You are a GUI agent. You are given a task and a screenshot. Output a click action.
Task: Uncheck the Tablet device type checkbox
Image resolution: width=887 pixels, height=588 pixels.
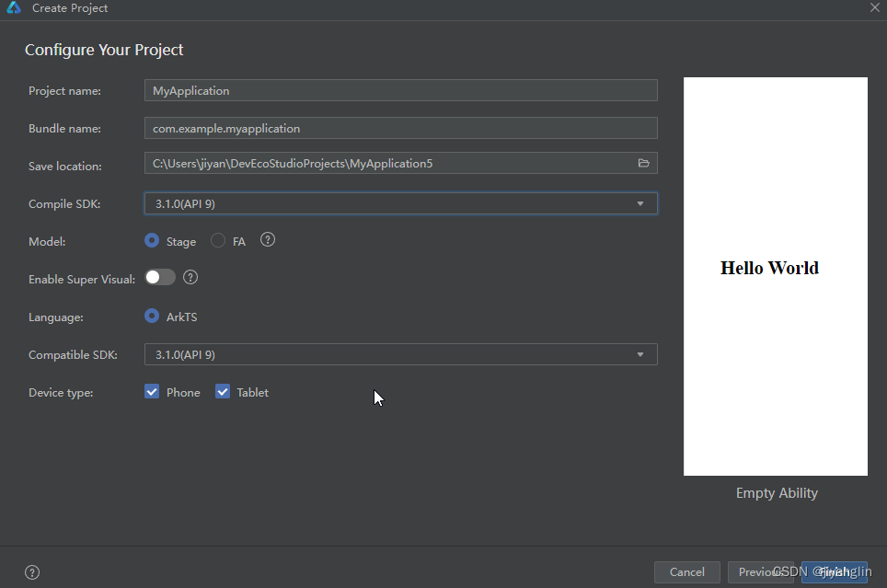223,392
